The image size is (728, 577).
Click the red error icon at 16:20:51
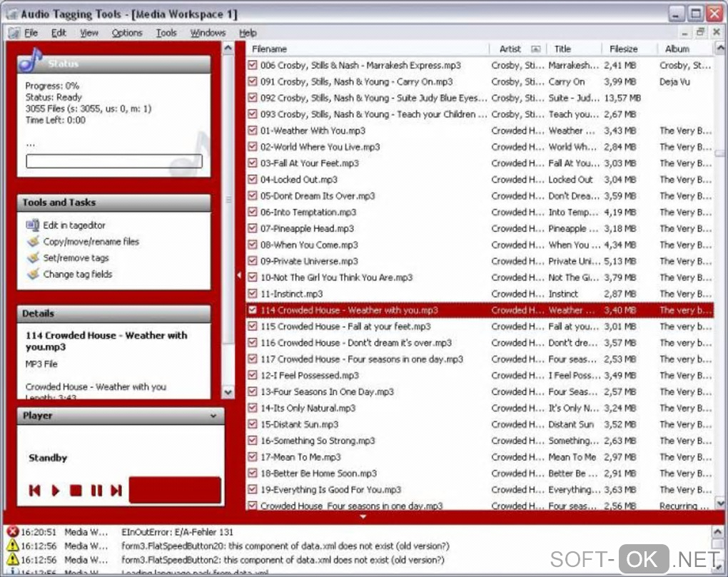(x=13, y=531)
